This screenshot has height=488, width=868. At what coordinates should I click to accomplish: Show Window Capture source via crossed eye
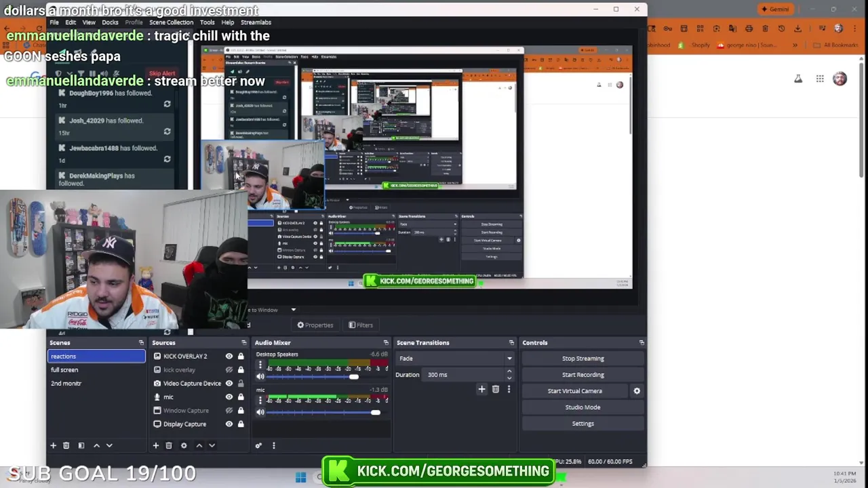click(x=229, y=411)
